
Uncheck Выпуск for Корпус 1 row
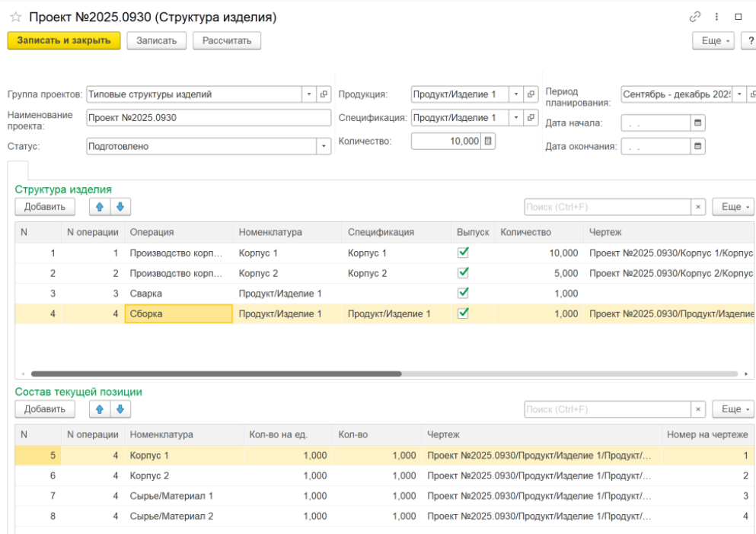point(463,253)
